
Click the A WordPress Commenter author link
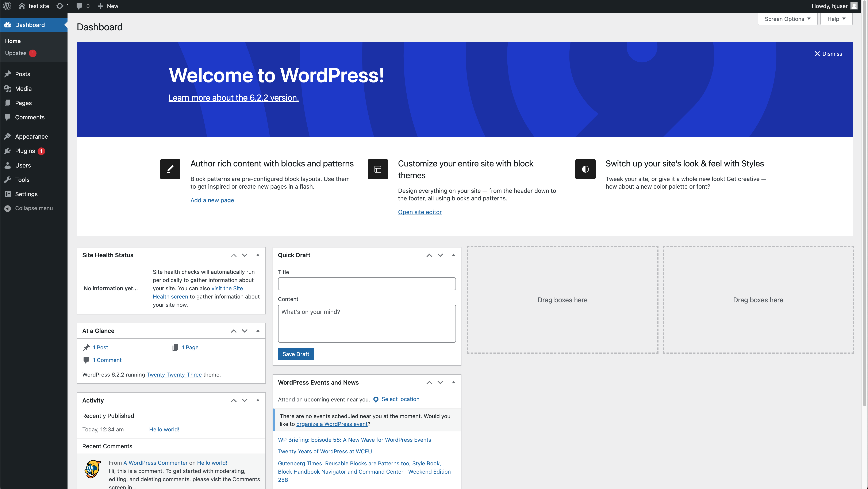(155, 463)
